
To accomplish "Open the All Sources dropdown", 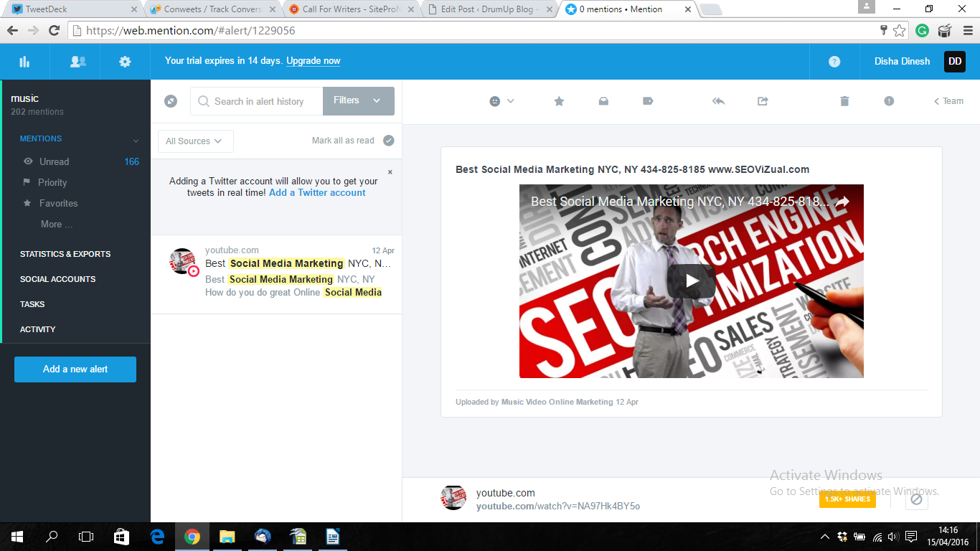I will click(x=196, y=141).
